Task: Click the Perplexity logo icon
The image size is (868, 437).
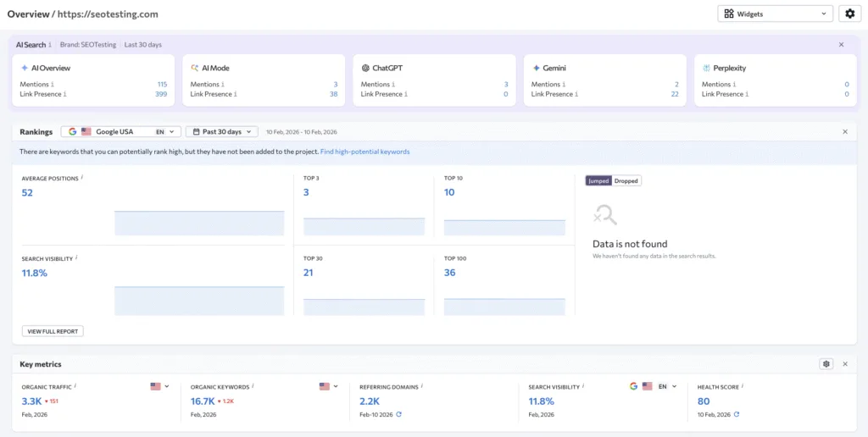Action: (706, 68)
